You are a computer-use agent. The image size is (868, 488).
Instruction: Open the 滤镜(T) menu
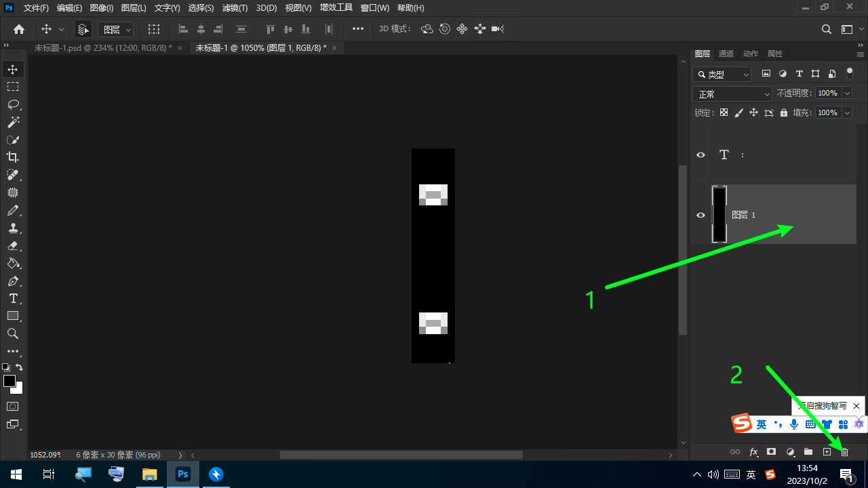[x=235, y=8]
